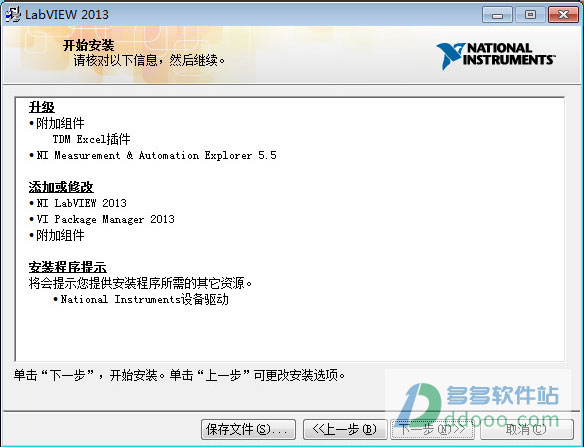Screen dimensions: 584x447
Task: Select the 升级 heading
Action: [42, 107]
